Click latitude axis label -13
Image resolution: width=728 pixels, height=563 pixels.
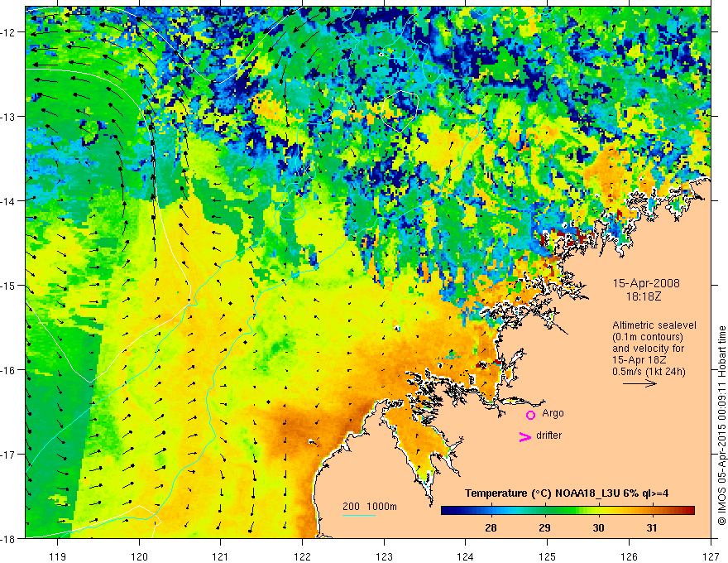[x=9, y=117]
